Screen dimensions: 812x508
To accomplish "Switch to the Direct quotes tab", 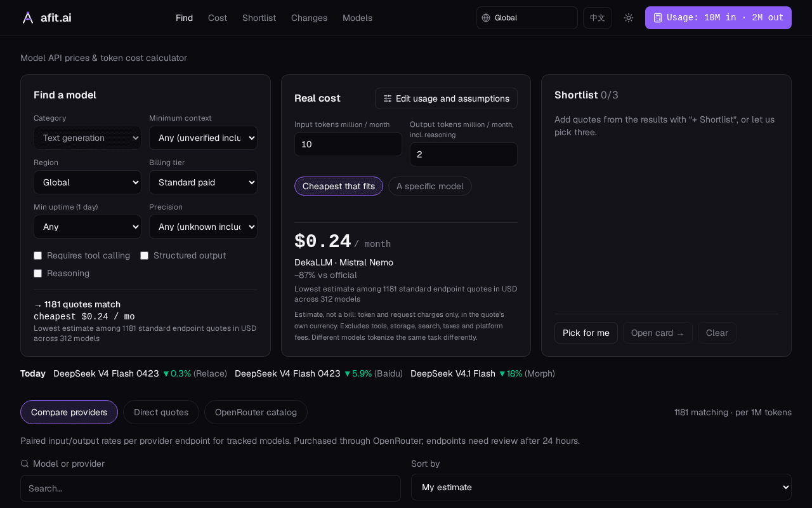I will point(161,412).
